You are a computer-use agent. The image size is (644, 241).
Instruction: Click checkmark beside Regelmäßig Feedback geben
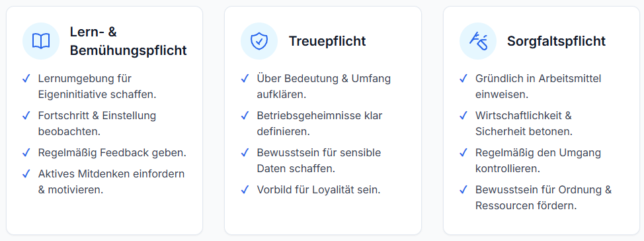coord(26,152)
